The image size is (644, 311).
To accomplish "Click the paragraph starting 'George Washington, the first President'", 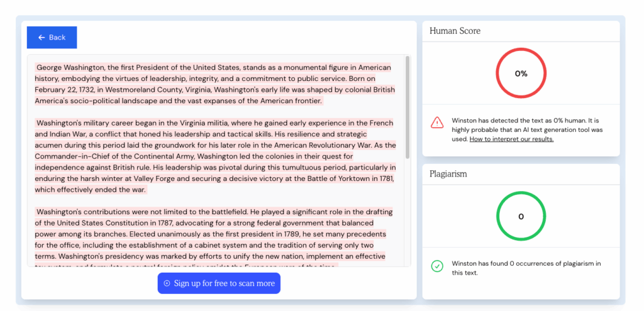I will tap(215, 84).
